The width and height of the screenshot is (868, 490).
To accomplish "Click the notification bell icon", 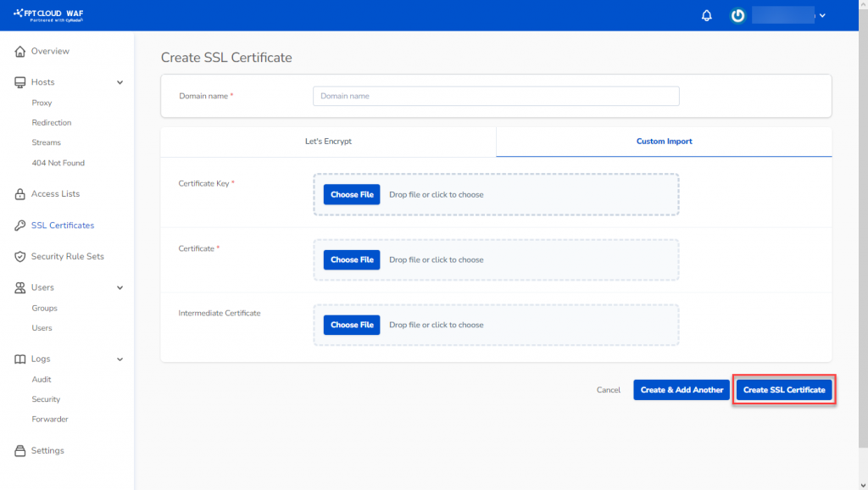I will (707, 15).
